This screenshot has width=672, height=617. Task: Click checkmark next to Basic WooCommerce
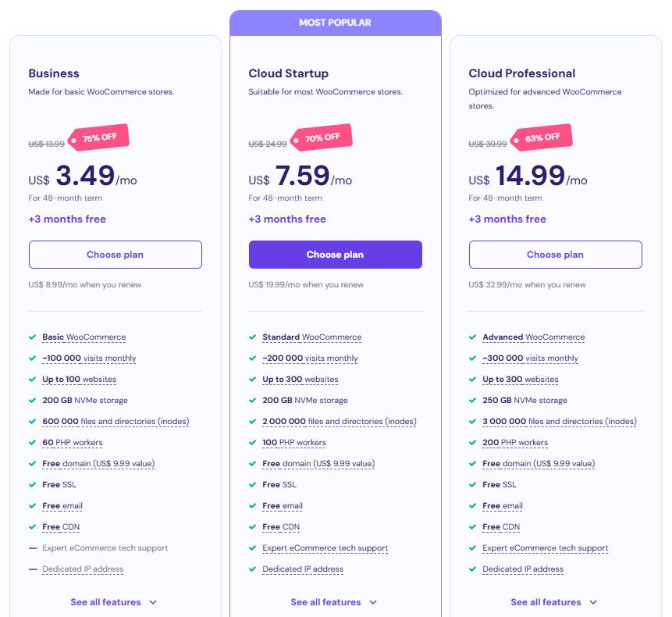[x=33, y=337]
